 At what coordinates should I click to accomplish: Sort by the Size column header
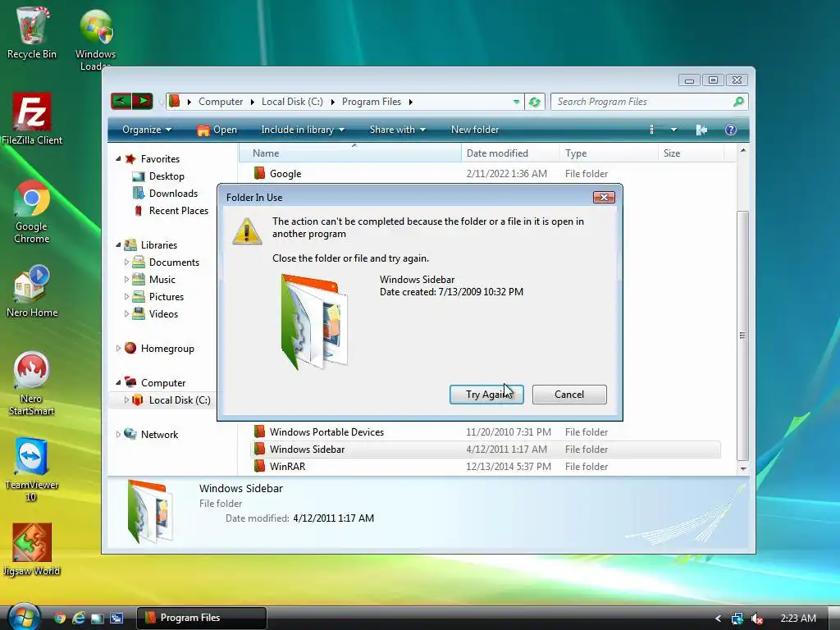[691, 153]
